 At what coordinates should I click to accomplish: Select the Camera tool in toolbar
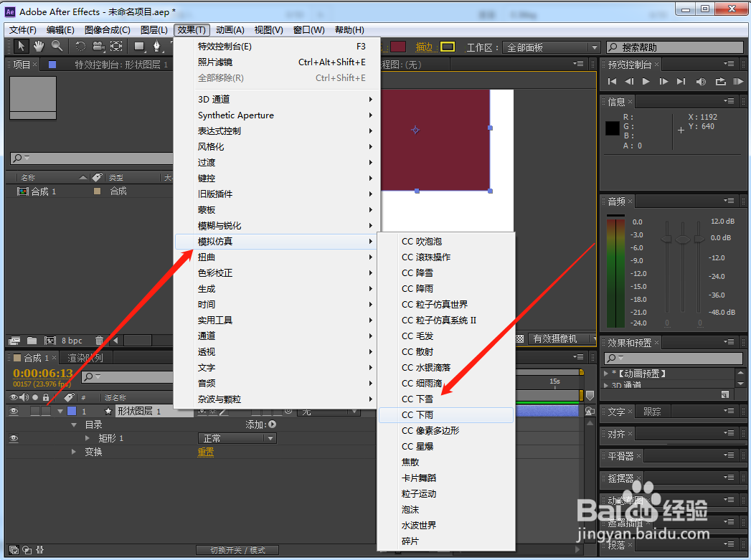point(99,47)
